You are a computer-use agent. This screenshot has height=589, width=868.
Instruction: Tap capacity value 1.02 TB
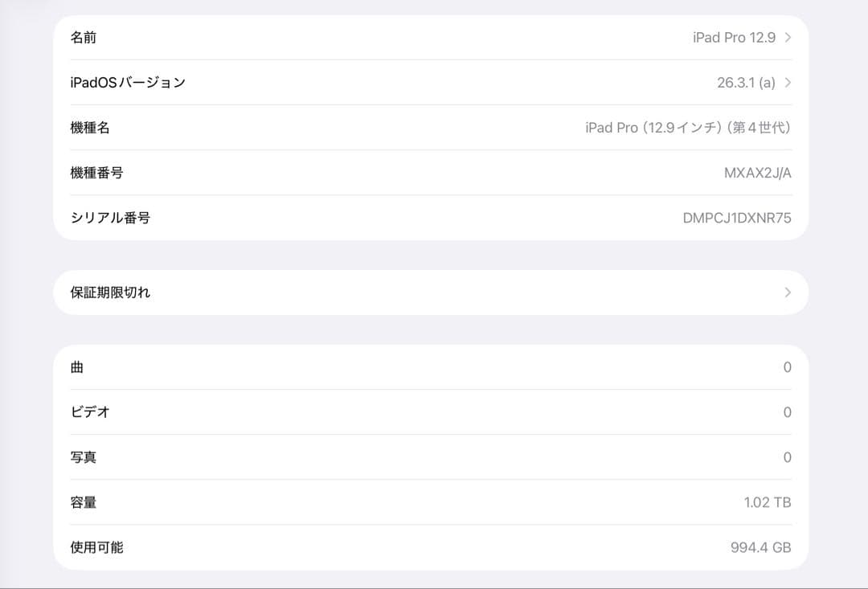tap(768, 502)
